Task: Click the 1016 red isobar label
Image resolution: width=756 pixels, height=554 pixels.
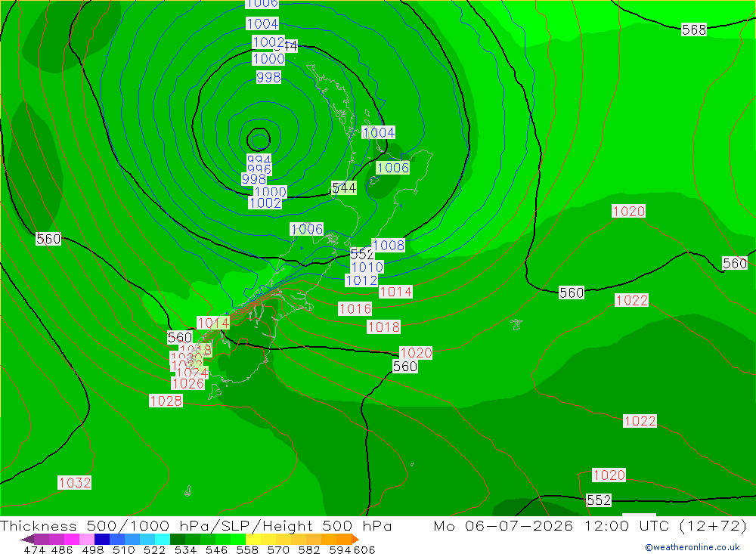Action: tap(355, 308)
